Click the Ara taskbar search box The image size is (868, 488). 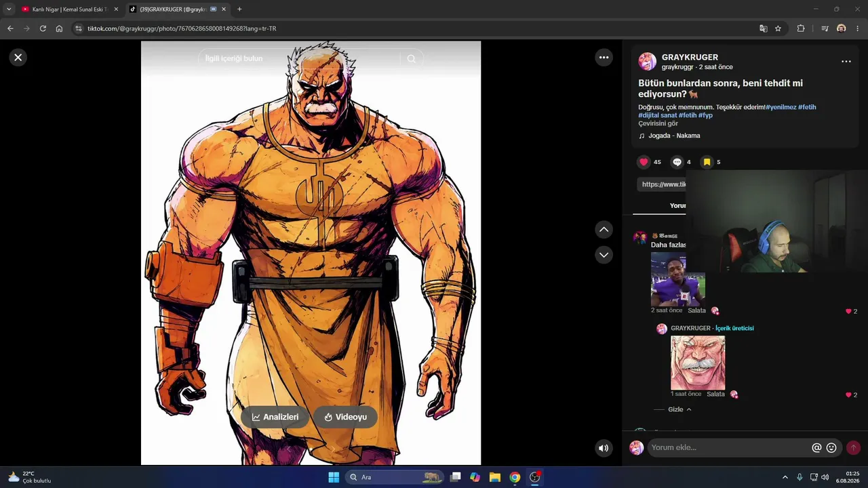coord(395,477)
